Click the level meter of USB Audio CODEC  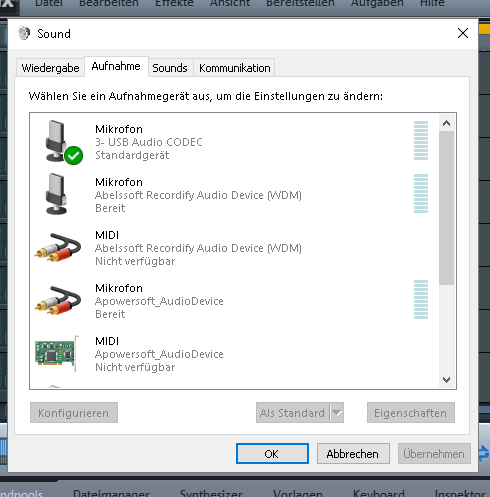point(421,140)
